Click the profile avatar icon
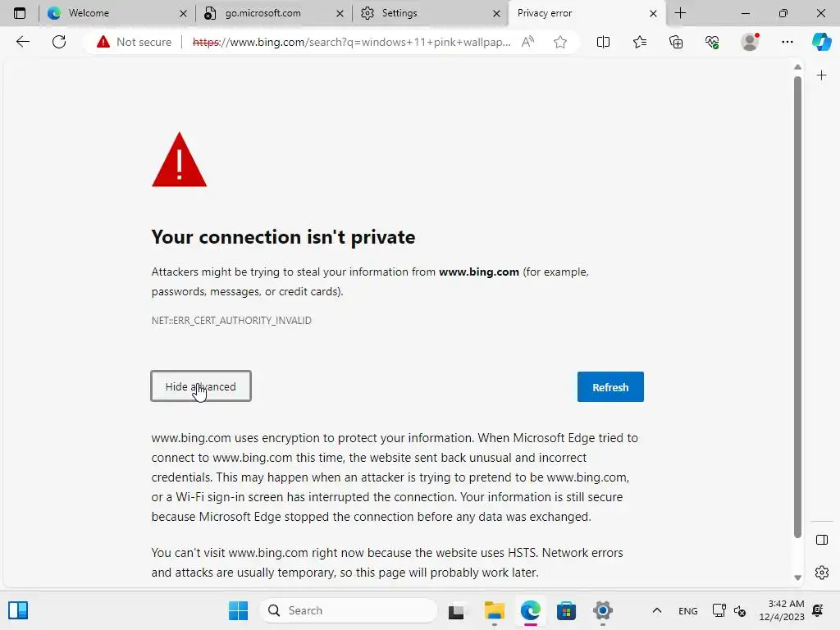 tap(750, 42)
